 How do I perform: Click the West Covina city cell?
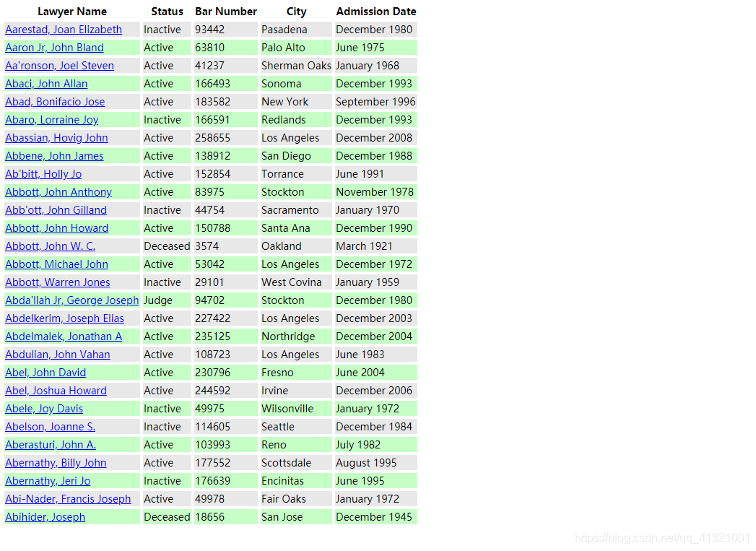(296, 282)
